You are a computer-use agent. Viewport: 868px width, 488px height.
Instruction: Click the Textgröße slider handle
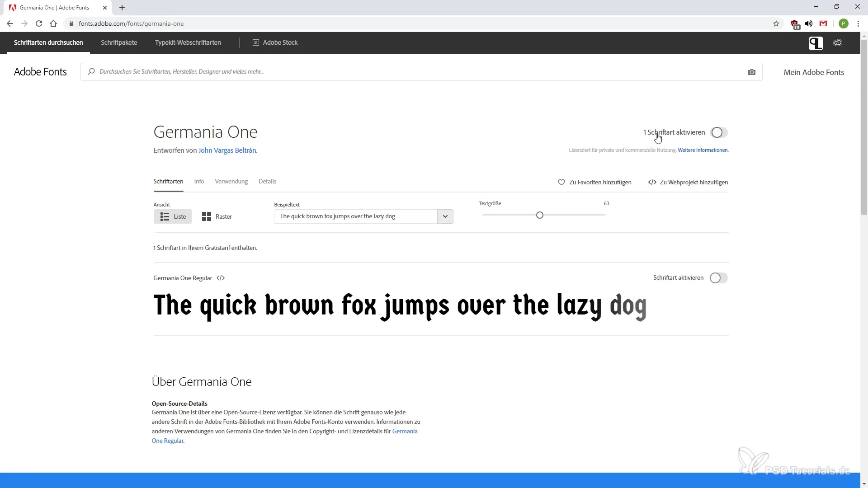tap(539, 215)
